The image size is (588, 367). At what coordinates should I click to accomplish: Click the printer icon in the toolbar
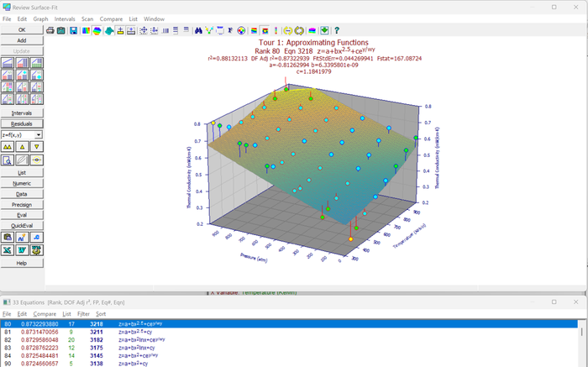tap(50, 31)
